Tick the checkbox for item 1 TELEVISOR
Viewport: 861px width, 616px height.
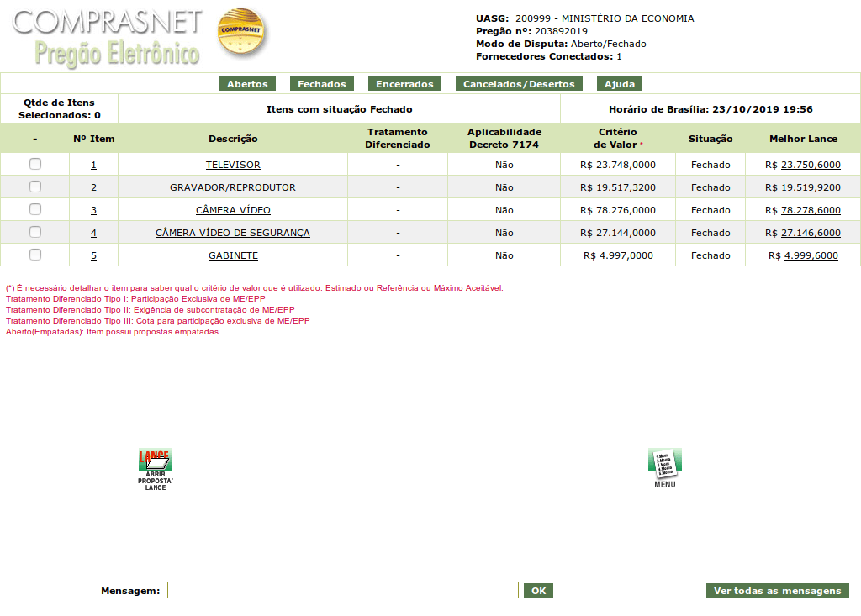pyautogui.click(x=35, y=164)
